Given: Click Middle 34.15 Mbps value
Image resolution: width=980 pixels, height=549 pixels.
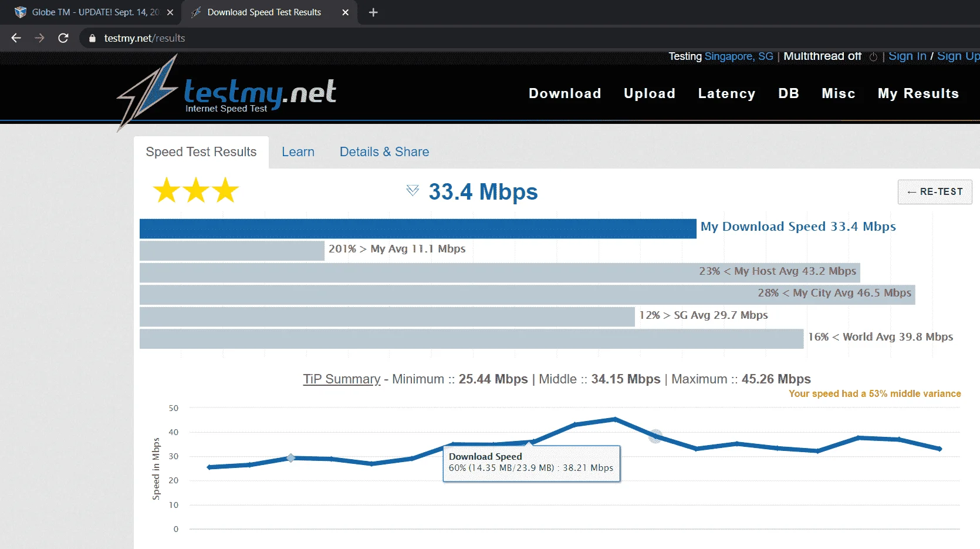Looking at the screenshot, I should coord(626,379).
